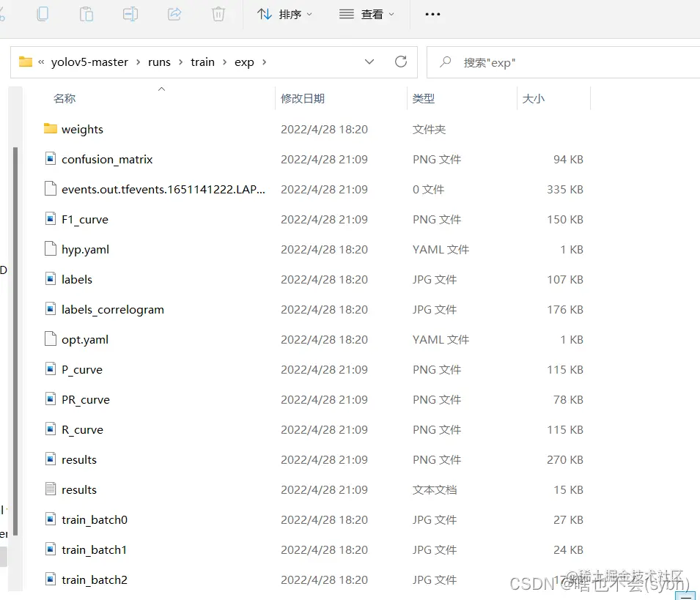Sort by 名称 column header
The width and height of the screenshot is (700, 600).
pos(65,99)
